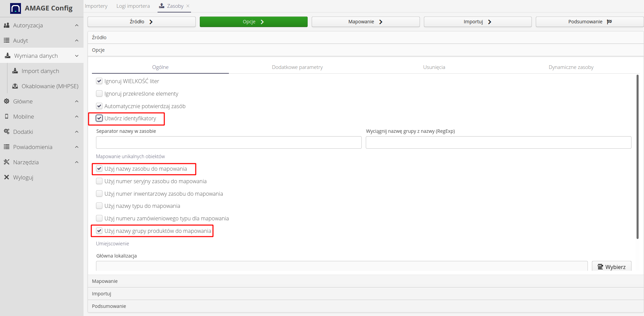Open the Logi importera tab
The height and width of the screenshot is (316, 644).
tap(133, 6)
